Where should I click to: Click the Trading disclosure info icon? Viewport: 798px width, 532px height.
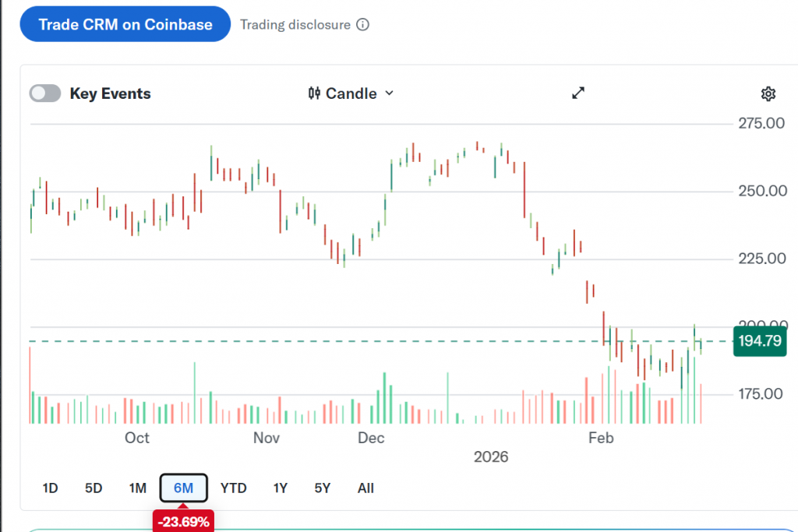[x=362, y=24]
